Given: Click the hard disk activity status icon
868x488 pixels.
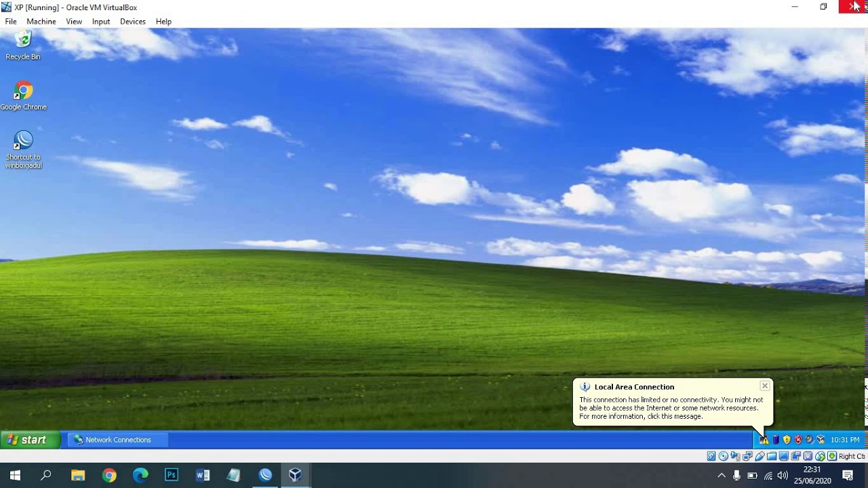Looking at the screenshot, I should click(711, 456).
